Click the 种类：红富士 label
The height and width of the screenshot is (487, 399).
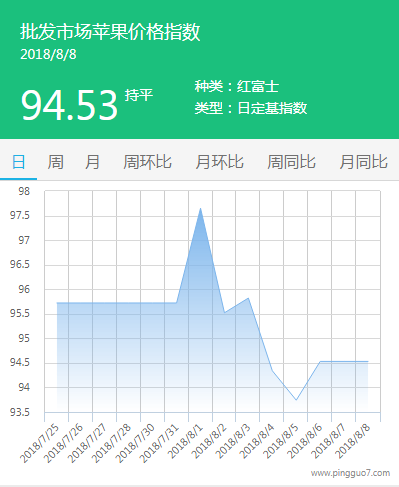pos(237,87)
